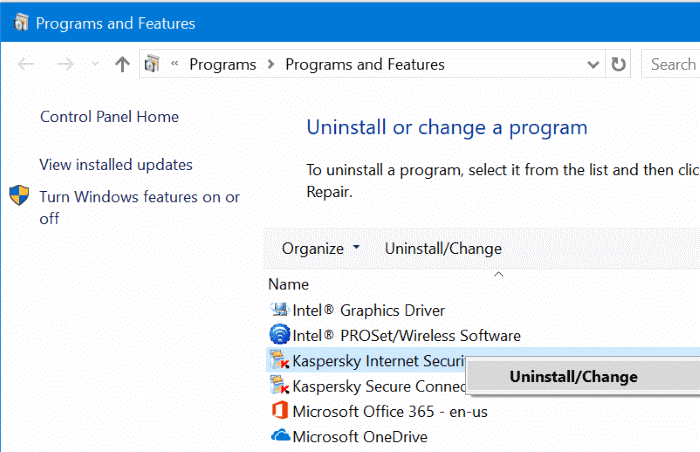The image size is (700, 452).
Task: Choose Uninstall/Change from the context menu
Action: click(x=573, y=377)
